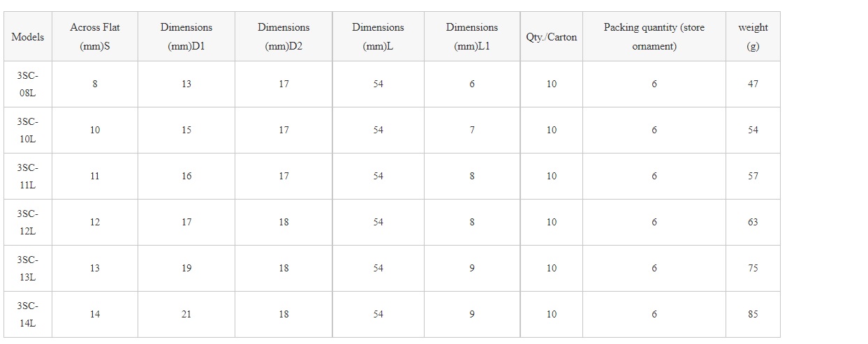Select the weight (g) column header
The height and width of the screenshot is (344, 868).
753,37
